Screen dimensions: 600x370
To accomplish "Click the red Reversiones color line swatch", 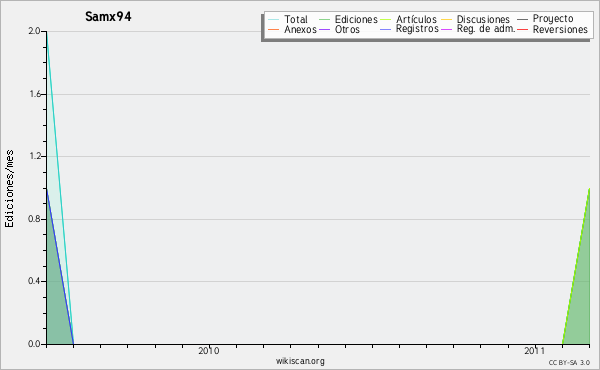I will coord(522,29).
